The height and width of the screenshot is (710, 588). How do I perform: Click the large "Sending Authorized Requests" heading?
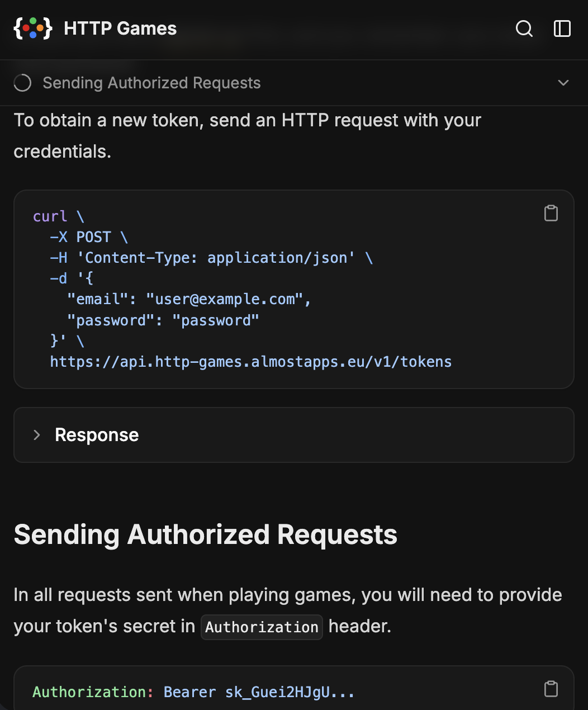click(205, 534)
